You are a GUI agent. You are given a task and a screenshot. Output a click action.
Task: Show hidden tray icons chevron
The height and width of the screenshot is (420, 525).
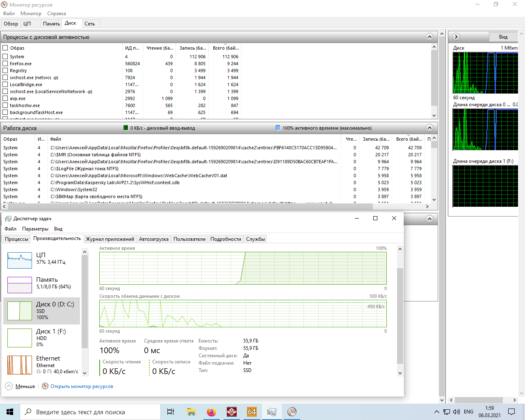point(436,412)
